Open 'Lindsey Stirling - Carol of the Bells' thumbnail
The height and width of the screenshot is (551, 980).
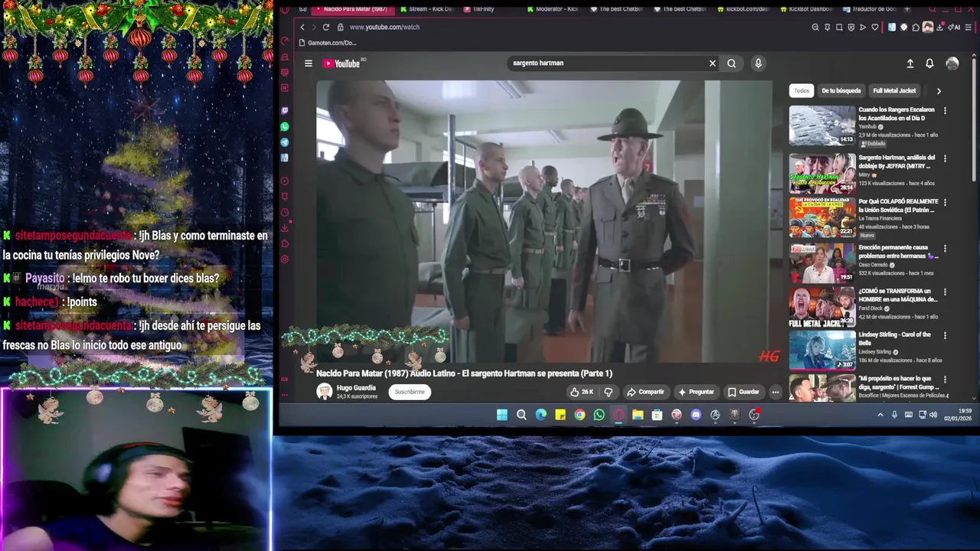[822, 350]
